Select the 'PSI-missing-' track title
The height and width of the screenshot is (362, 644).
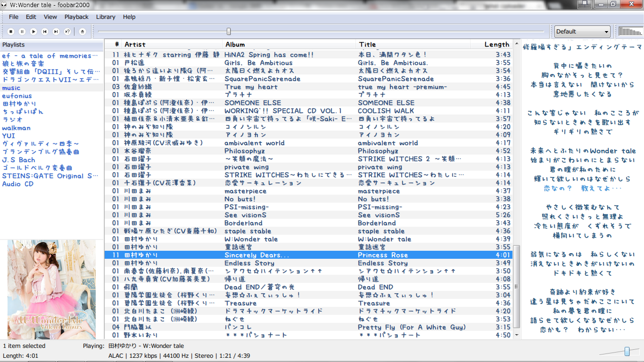pos(380,207)
